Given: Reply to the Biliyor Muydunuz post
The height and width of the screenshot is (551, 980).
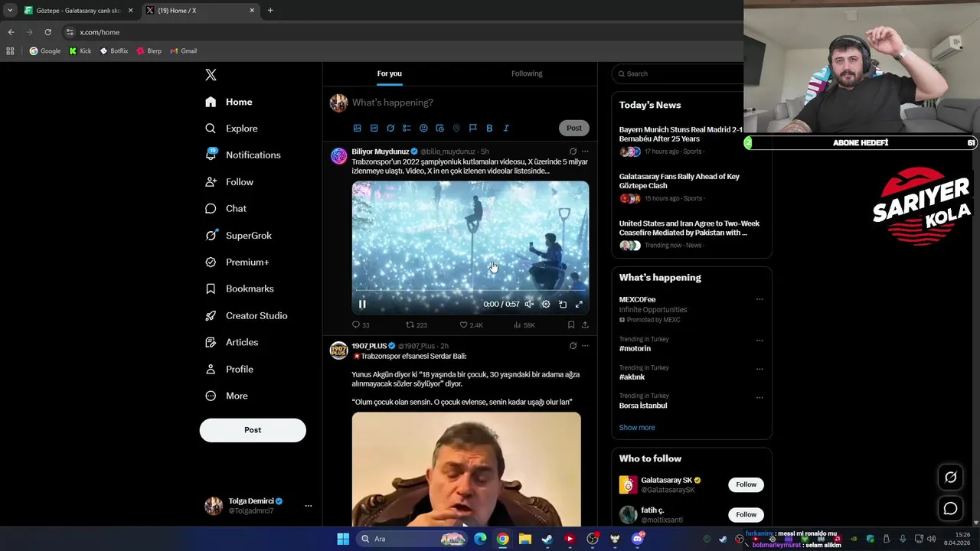Looking at the screenshot, I should coord(361,325).
